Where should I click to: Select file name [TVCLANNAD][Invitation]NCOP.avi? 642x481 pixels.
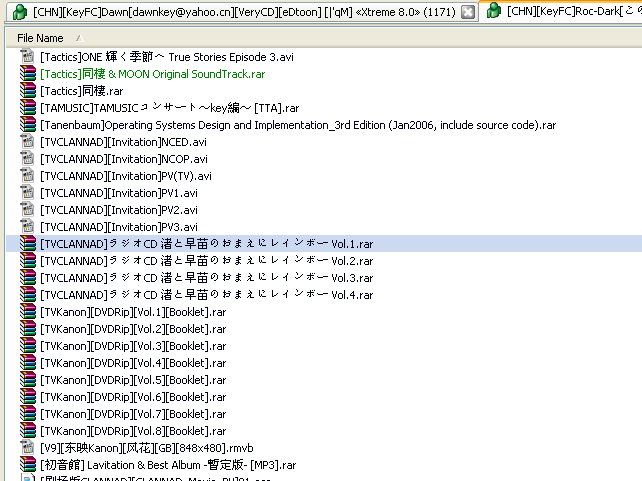[124, 159]
